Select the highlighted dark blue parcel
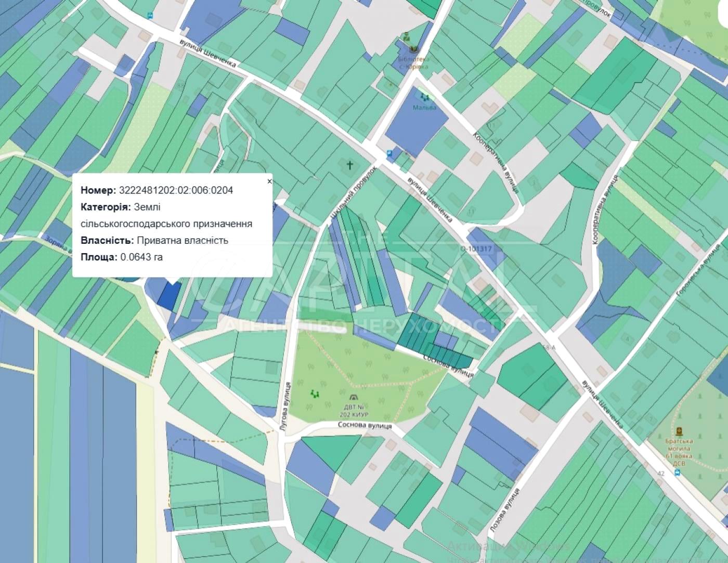Screen dimensions: 728x563 [170, 296]
